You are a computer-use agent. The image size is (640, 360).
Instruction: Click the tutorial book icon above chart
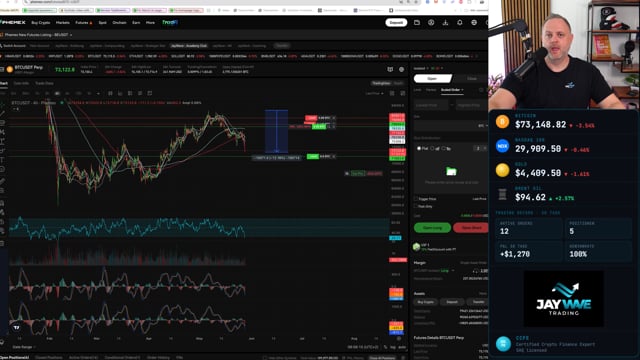pyautogui.click(x=390, y=69)
